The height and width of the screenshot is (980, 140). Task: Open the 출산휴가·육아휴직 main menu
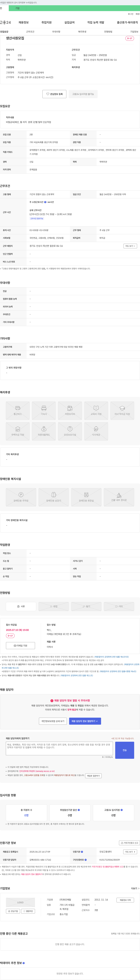[x=127, y=22]
